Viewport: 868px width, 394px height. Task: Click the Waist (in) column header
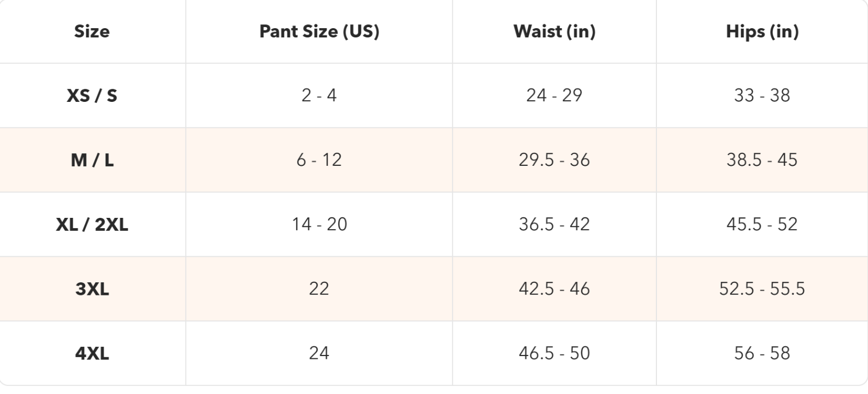click(554, 31)
